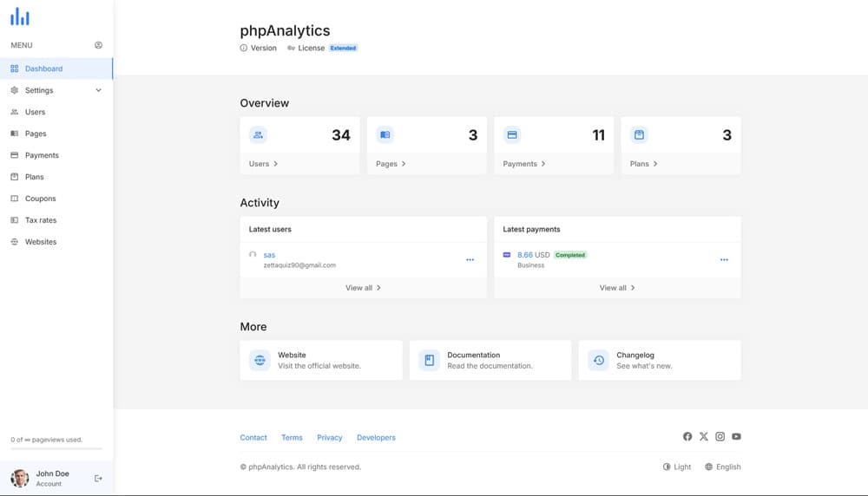Click the Users overview card icon
Viewport: 868px width, 496px height.
tap(258, 135)
